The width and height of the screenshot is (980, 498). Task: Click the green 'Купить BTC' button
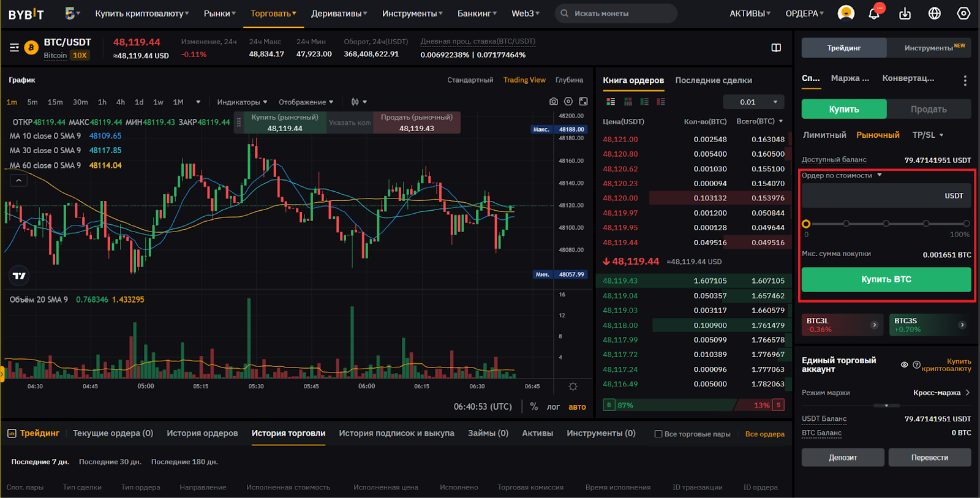(x=886, y=279)
